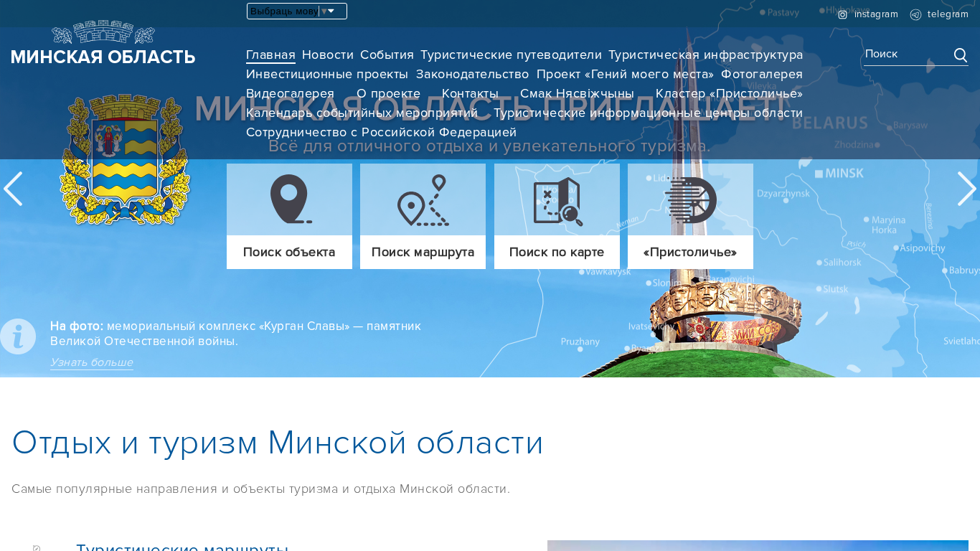The width and height of the screenshot is (980, 551).
Task: Click the instagram text link
Action: click(x=876, y=14)
